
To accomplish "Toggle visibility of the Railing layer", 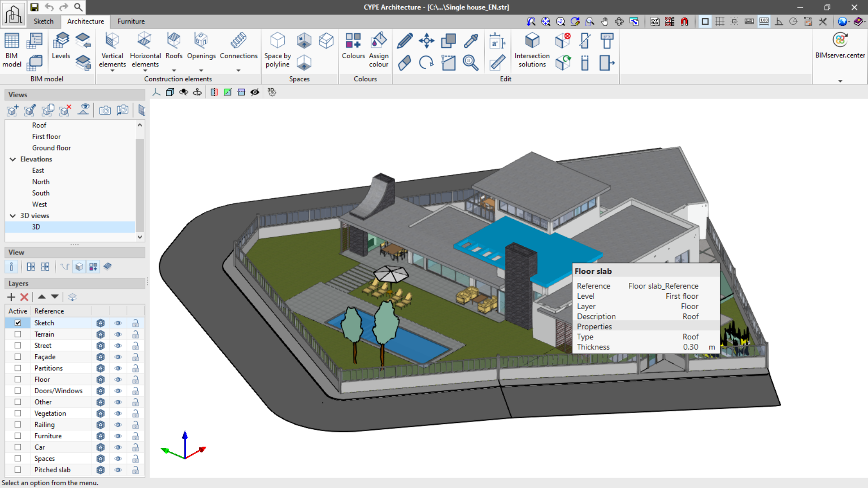I will pyautogui.click(x=118, y=425).
